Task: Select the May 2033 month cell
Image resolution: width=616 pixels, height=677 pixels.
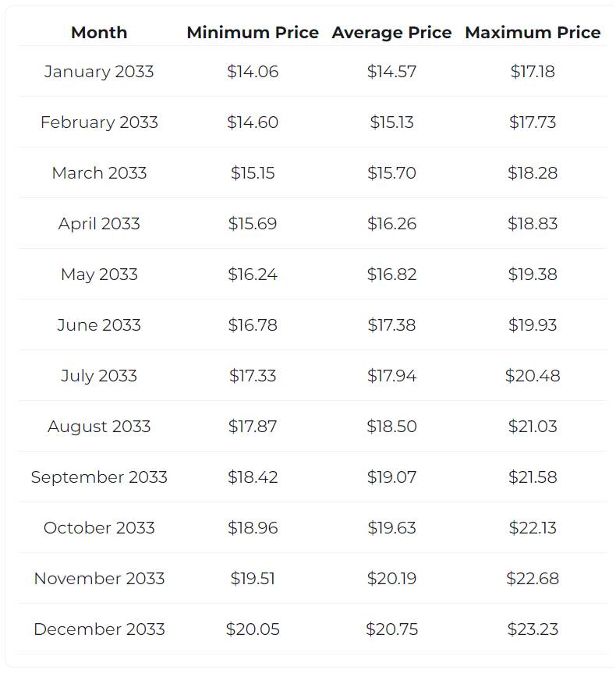Action: click(99, 275)
